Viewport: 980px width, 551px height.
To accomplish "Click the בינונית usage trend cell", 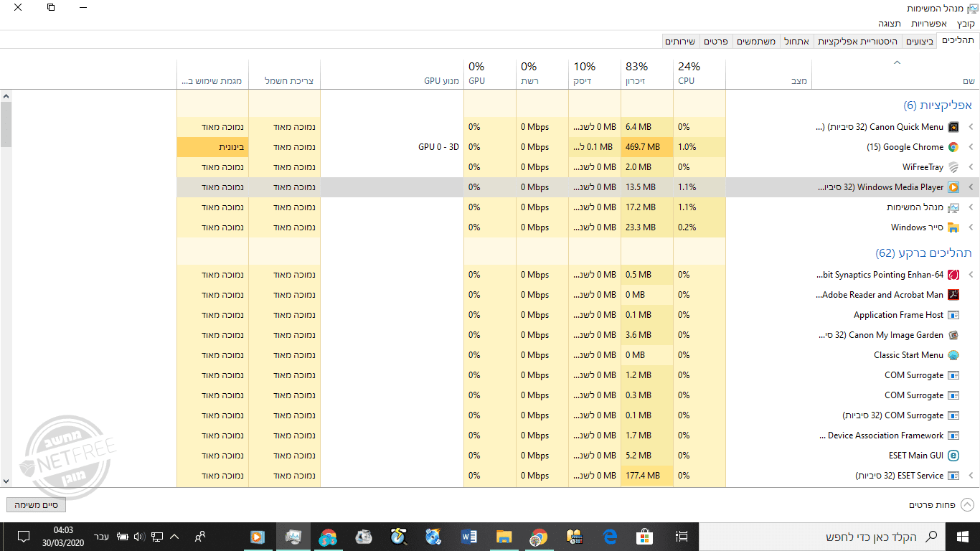I will coord(213,147).
